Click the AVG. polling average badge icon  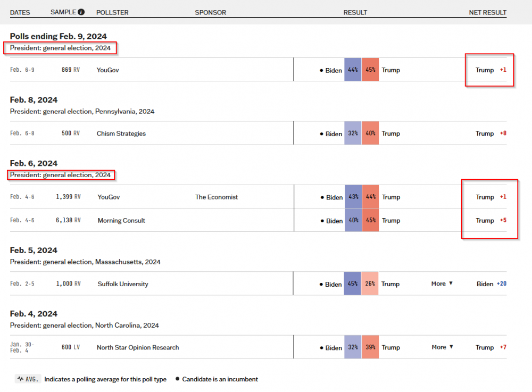(28, 379)
